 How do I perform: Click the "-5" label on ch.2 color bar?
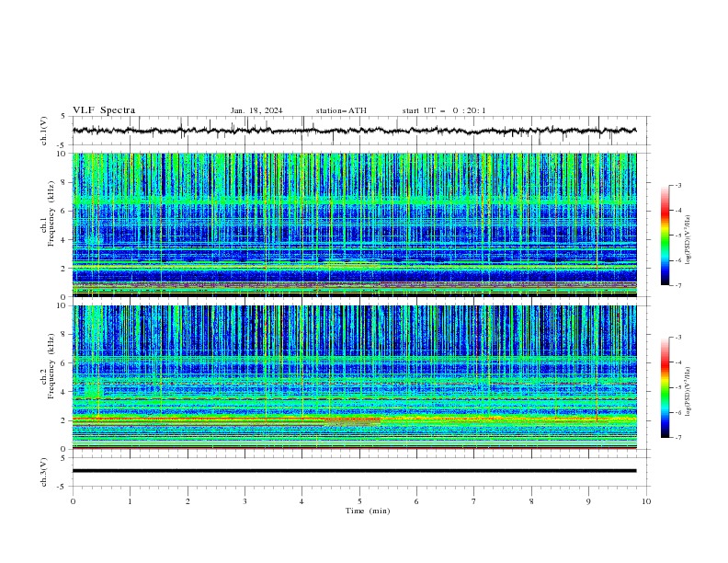(677, 387)
